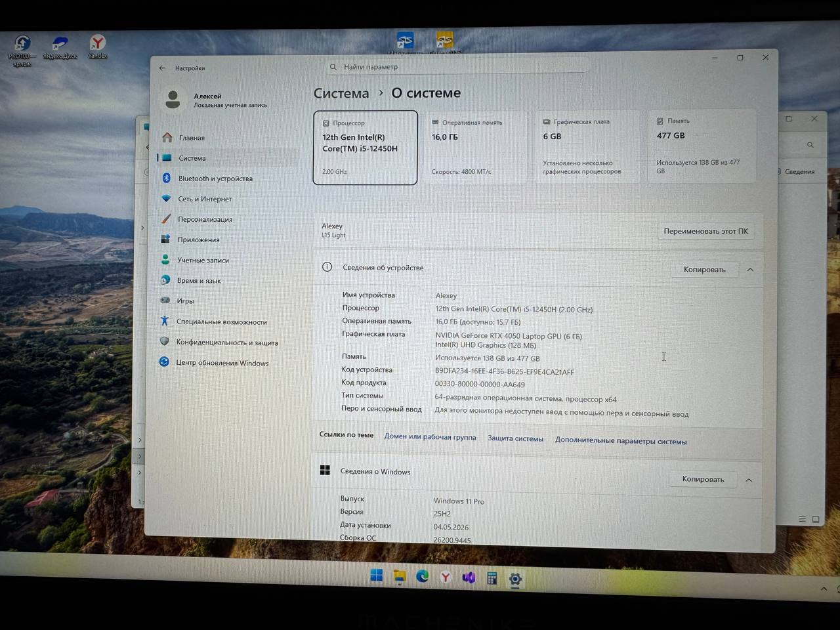Minimize the Настройки settings window
This screenshot has width=840, height=630.
715,58
